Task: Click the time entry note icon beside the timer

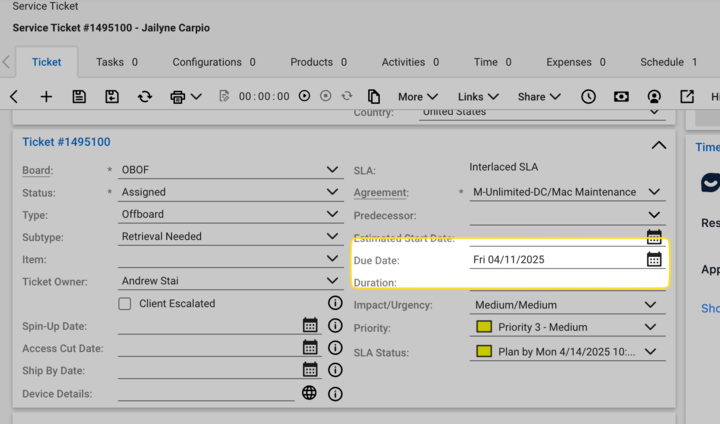Action: pyautogui.click(x=224, y=96)
